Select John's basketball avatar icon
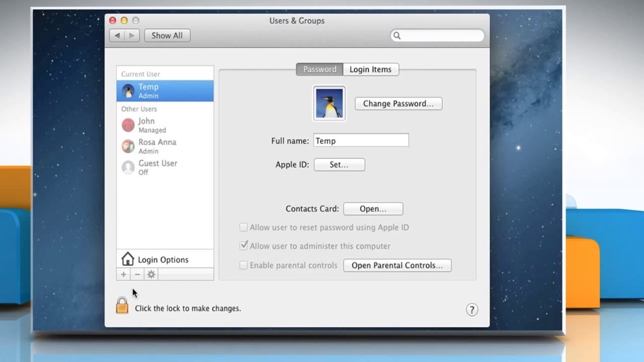The height and width of the screenshot is (362, 644). [x=128, y=125]
